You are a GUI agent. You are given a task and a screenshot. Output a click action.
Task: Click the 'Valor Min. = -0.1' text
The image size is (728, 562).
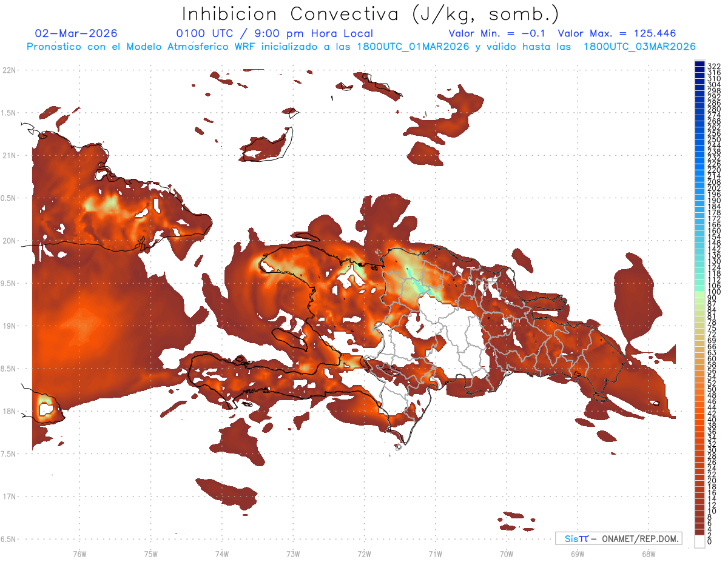(497, 34)
